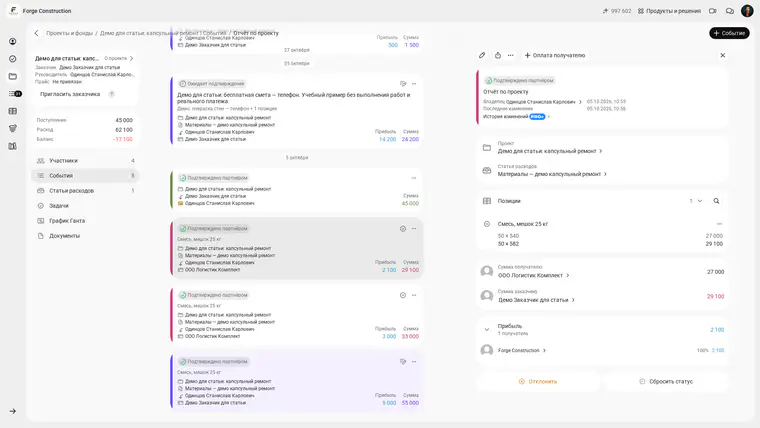This screenshot has width=760, height=428.
Task: Click the circle icon on the 29 100 event card
Action: [x=403, y=228]
